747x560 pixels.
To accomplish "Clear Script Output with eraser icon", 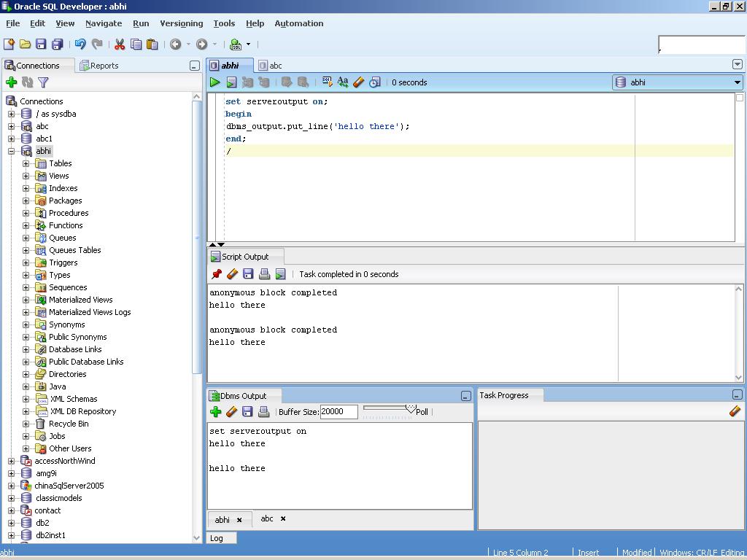I will click(x=233, y=274).
